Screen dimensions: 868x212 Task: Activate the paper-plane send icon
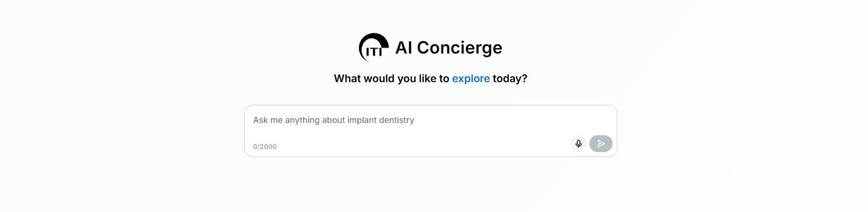601,144
